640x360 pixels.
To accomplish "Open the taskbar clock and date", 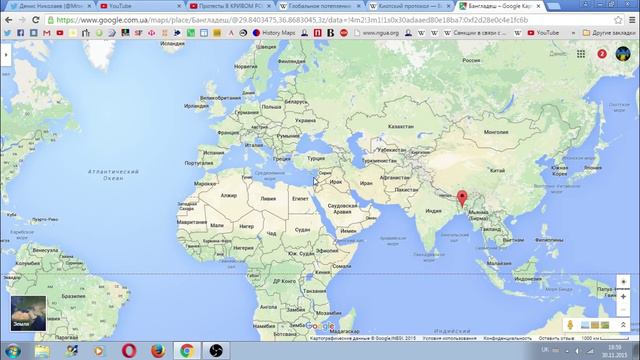I will click(x=614, y=351).
